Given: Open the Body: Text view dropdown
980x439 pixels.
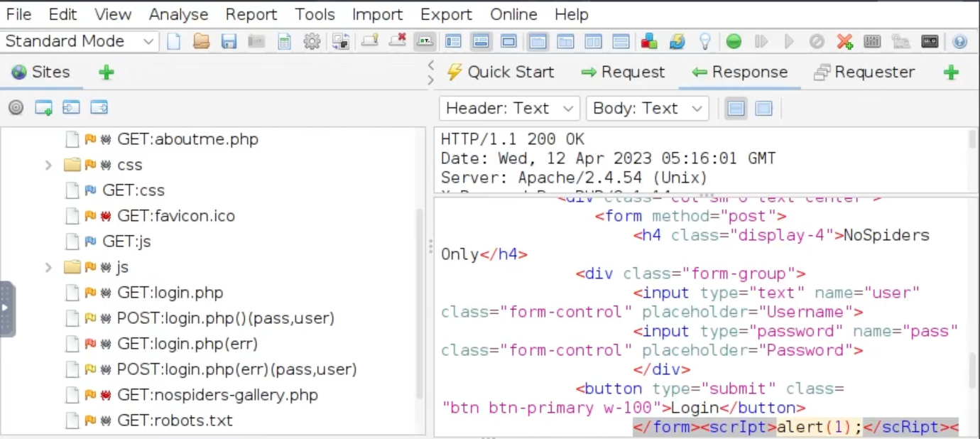Looking at the screenshot, I should [647, 108].
